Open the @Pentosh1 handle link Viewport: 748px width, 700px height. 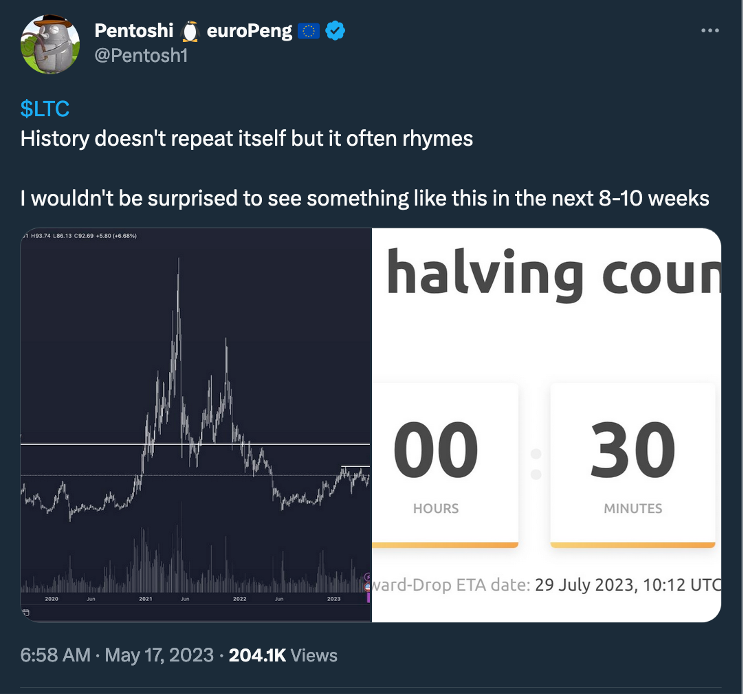tap(141, 56)
